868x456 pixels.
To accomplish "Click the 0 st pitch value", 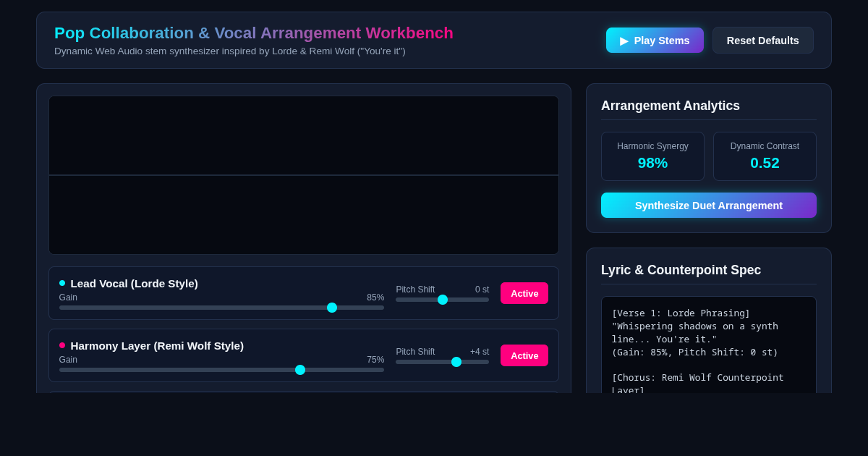I will (x=482, y=290).
